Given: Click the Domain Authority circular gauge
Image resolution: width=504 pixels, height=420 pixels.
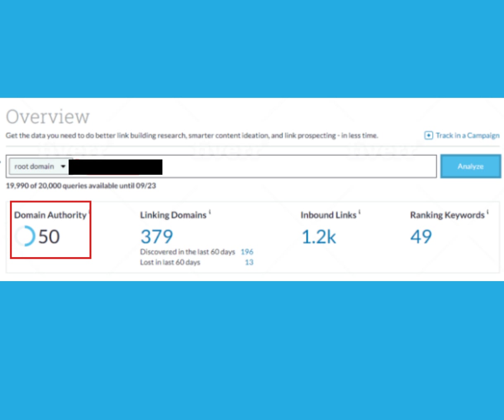Looking at the screenshot, I should 25,236.
